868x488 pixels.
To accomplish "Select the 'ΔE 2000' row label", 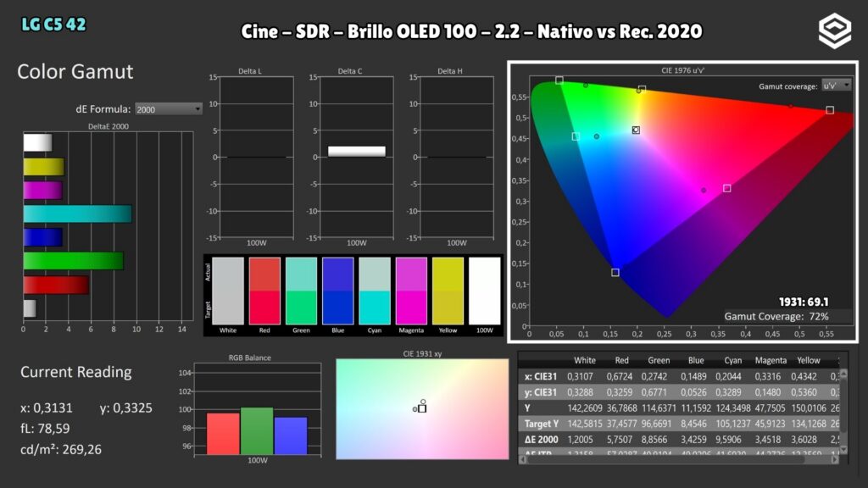I will pos(542,440).
